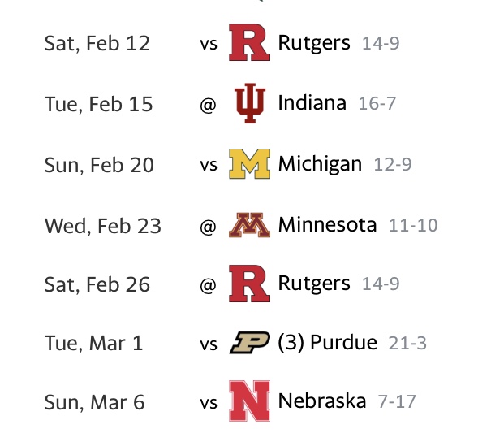
Task: Select the Tue, Feb 15 game date
Action: click(98, 104)
